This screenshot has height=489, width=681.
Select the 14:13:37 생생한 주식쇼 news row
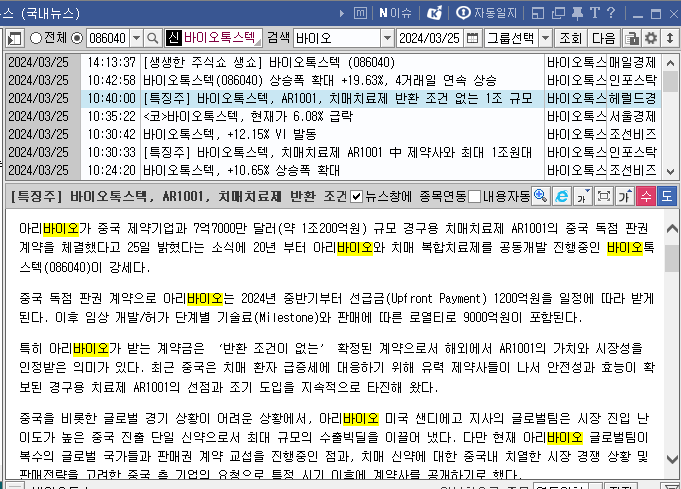point(334,63)
